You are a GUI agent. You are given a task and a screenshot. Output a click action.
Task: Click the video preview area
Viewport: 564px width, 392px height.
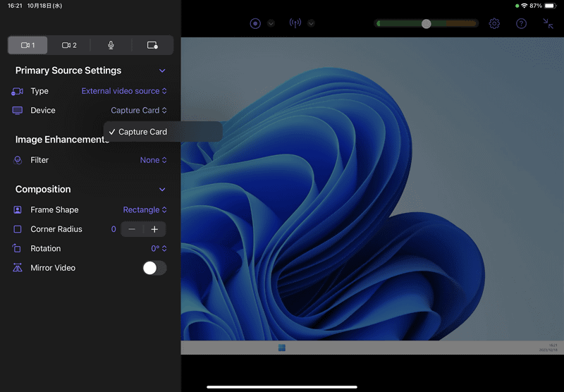(372, 196)
